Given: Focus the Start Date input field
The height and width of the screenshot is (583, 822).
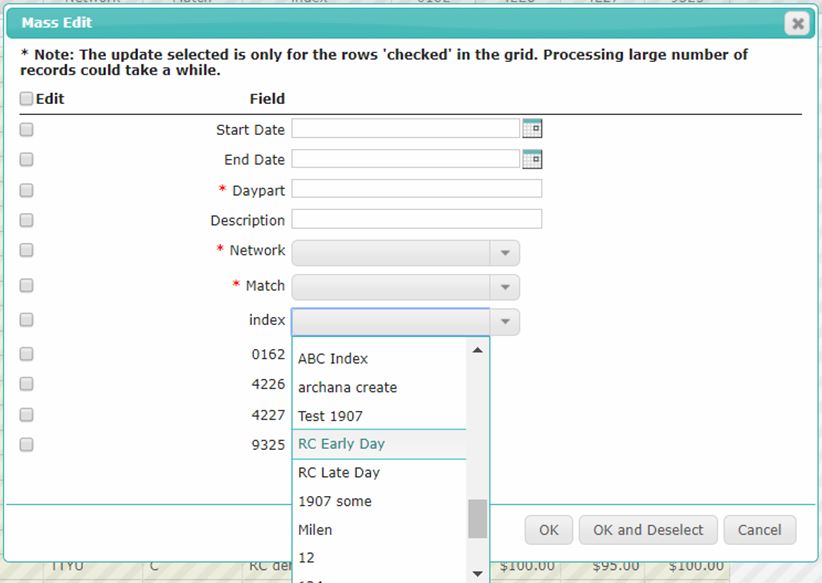Looking at the screenshot, I should tap(405, 128).
